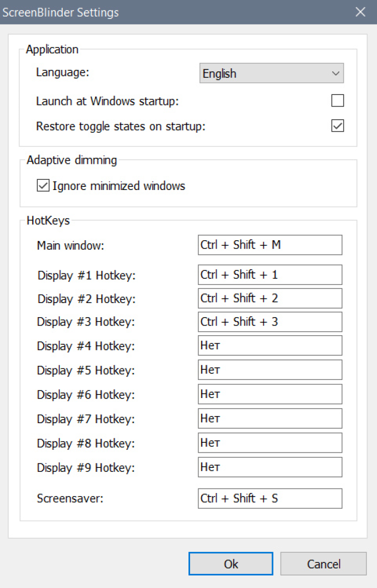Viewport: 377px width, 588px height.
Task: Activate the Display #9 Hotkey field
Action: tap(270, 467)
